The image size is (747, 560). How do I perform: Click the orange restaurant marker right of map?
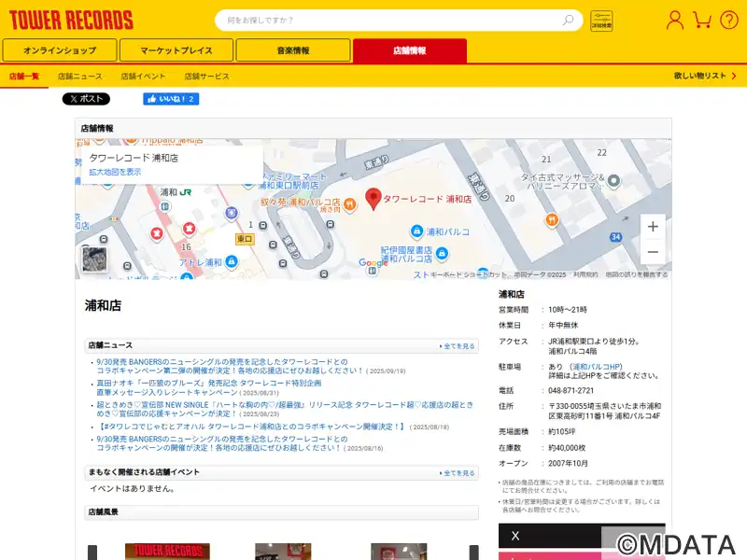552,220
